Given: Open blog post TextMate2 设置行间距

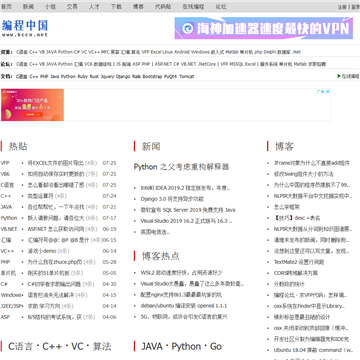Looking at the screenshot, I should click(x=299, y=262).
